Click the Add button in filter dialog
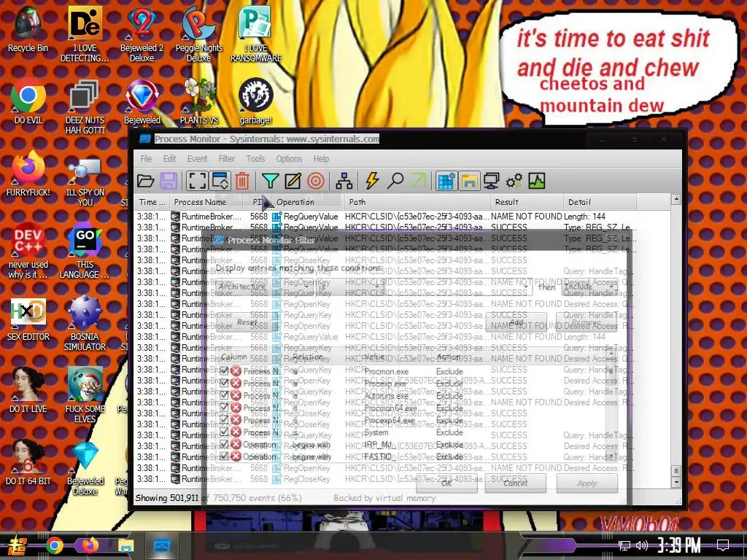747x560 pixels. [x=516, y=322]
